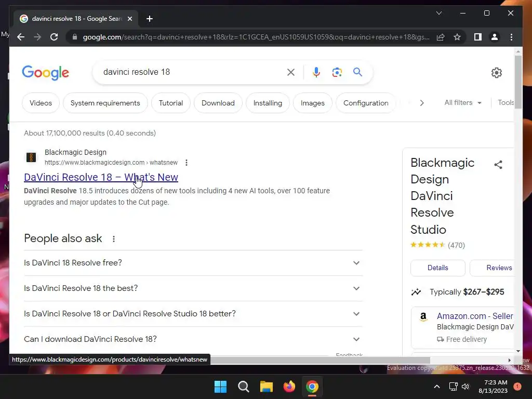Search by image with Google Lens icon
The image size is (532, 399).
point(337,72)
